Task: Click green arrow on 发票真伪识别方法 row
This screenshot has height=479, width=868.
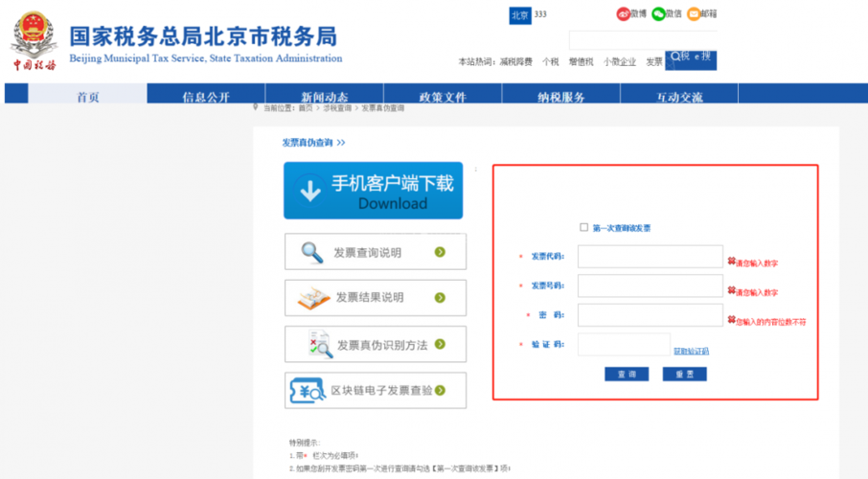Action: pos(440,344)
